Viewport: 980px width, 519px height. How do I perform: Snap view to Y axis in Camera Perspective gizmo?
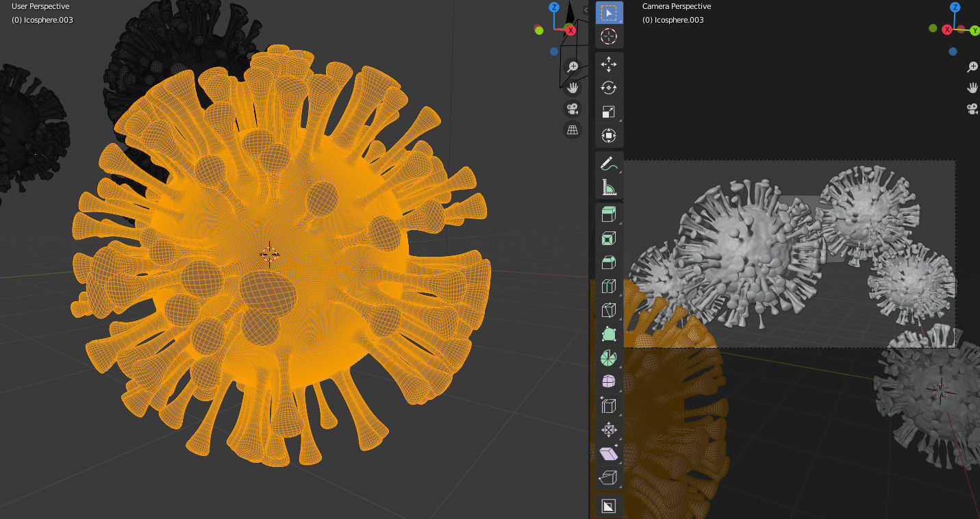pos(975,29)
